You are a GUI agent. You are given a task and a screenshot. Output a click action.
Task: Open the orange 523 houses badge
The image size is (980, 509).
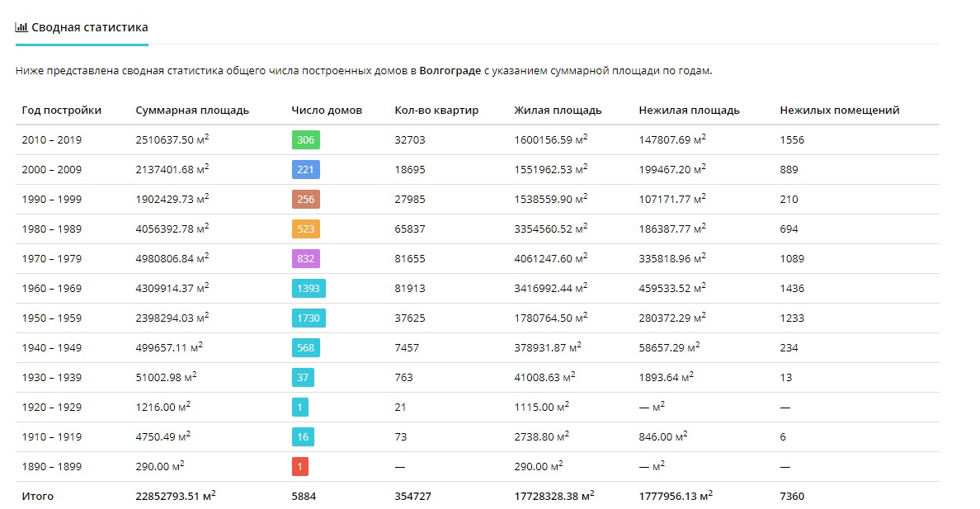coord(305,229)
